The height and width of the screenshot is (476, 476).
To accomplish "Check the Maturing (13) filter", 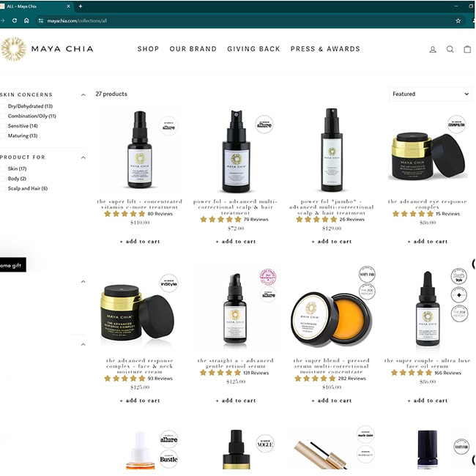I will point(3,135).
